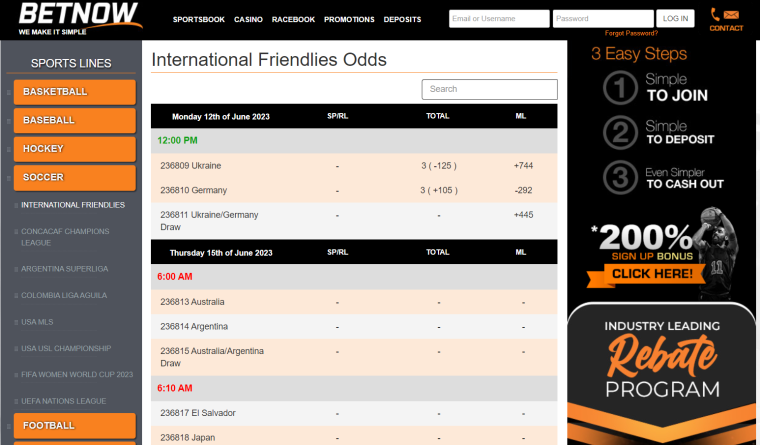Click the 236815 Australia/Argentina Draw row

[x=354, y=357]
